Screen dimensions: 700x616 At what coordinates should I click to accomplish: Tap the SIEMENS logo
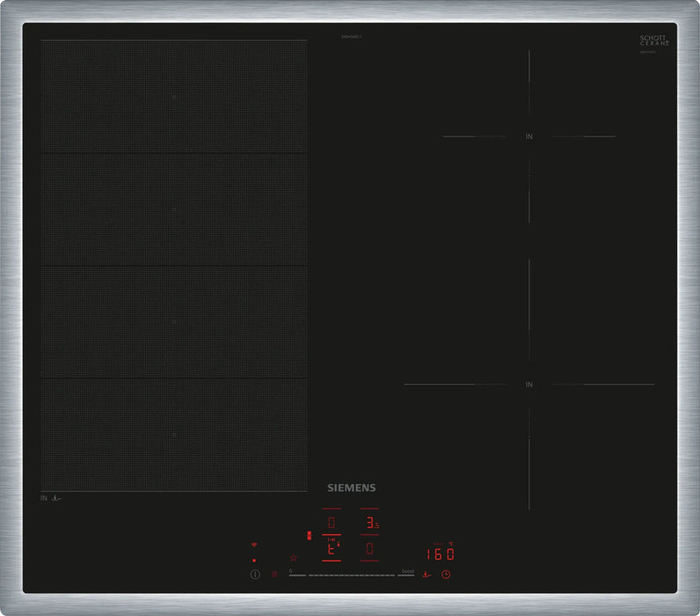click(352, 488)
